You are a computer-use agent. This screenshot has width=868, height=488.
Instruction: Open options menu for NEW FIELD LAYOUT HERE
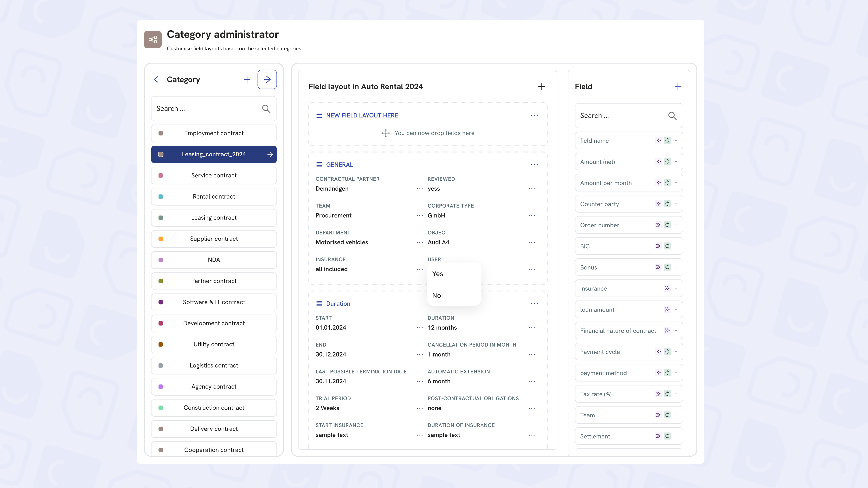tap(534, 115)
